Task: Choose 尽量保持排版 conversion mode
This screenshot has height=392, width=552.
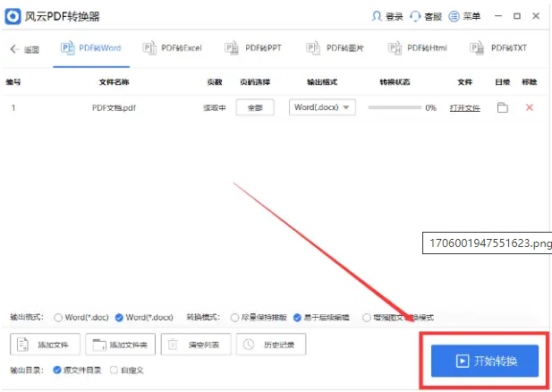Action: click(234, 318)
